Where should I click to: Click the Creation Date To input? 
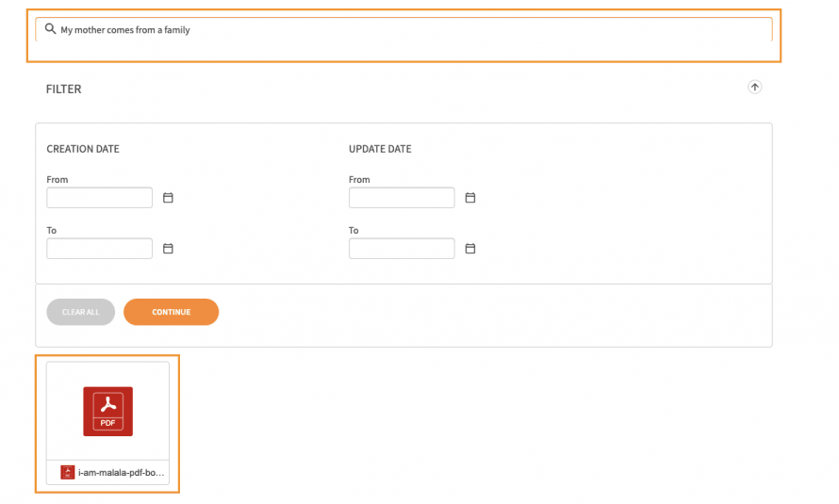99,249
